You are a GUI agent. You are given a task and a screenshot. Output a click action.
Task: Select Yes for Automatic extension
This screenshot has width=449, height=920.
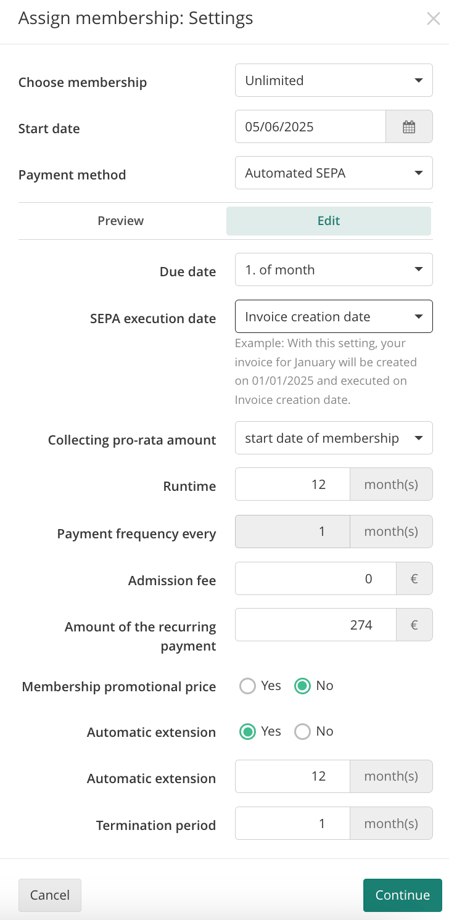[x=248, y=732]
